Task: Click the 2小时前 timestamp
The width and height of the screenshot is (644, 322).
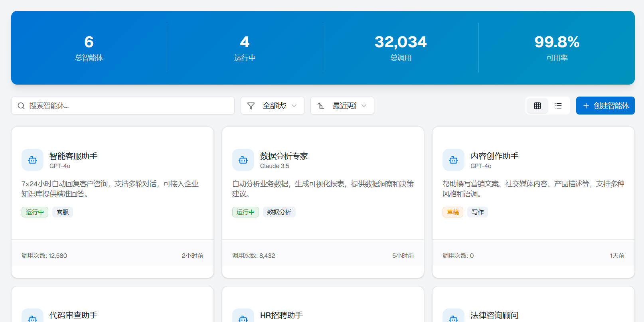Action: click(193, 256)
